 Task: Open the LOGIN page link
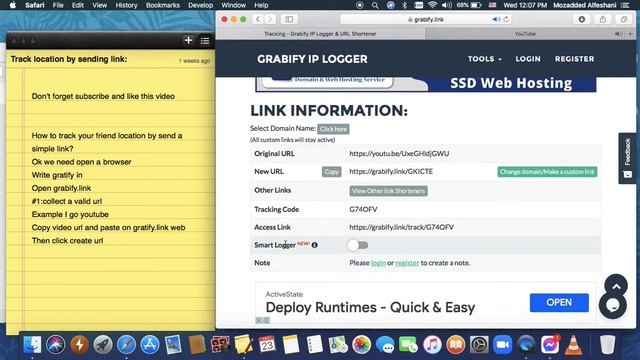point(528,59)
